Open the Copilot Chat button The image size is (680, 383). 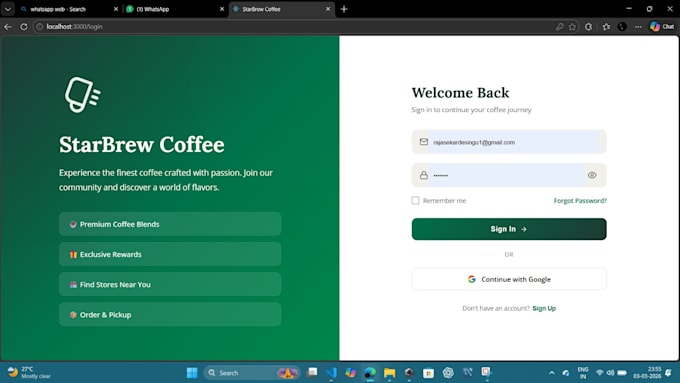(662, 27)
